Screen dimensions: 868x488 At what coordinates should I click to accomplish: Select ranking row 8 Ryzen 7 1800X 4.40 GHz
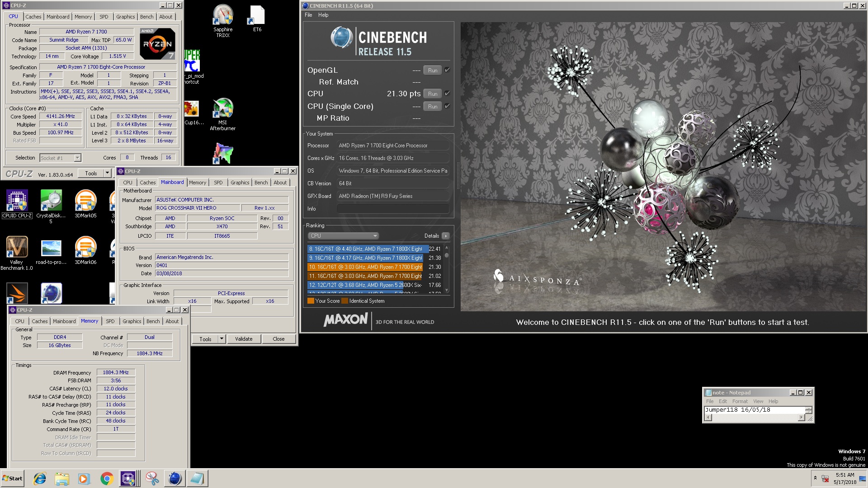(x=374, y=249)
